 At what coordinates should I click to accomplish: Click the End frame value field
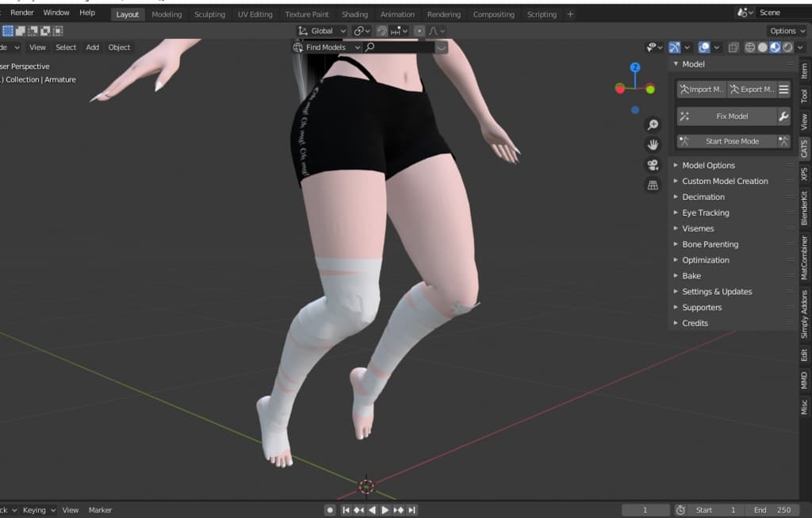click(773, 510)
